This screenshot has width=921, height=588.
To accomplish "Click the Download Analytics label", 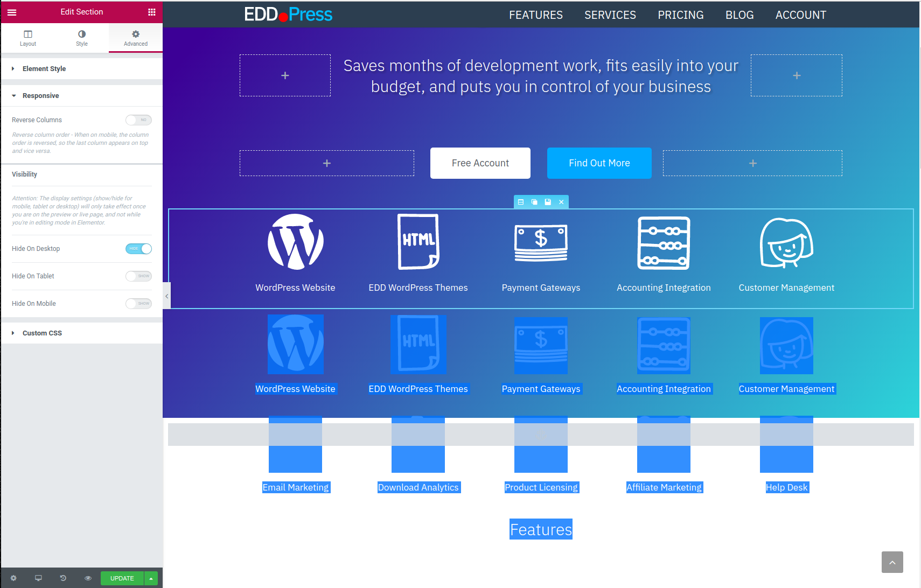I will coord(418,487).
